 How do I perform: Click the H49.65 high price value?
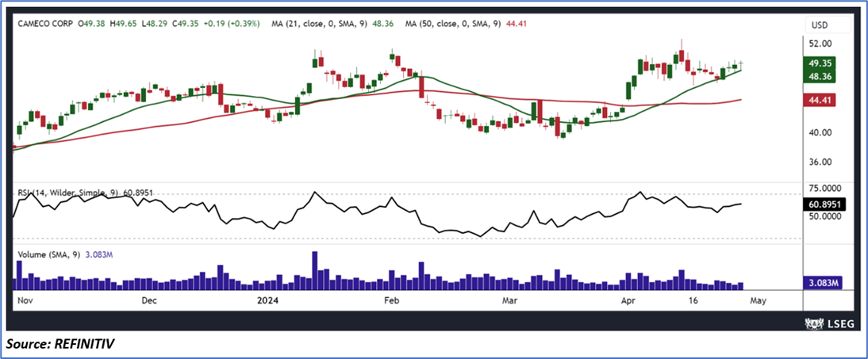tap(124, 24)
